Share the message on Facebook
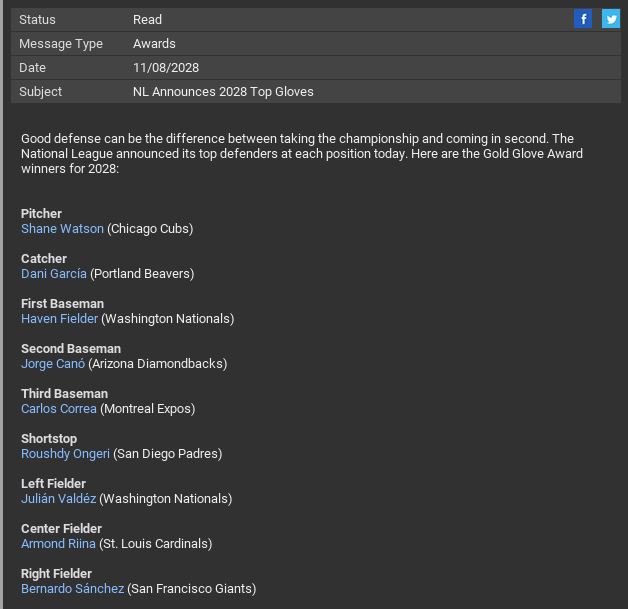The image size is (628, 609). coord(583,19)
